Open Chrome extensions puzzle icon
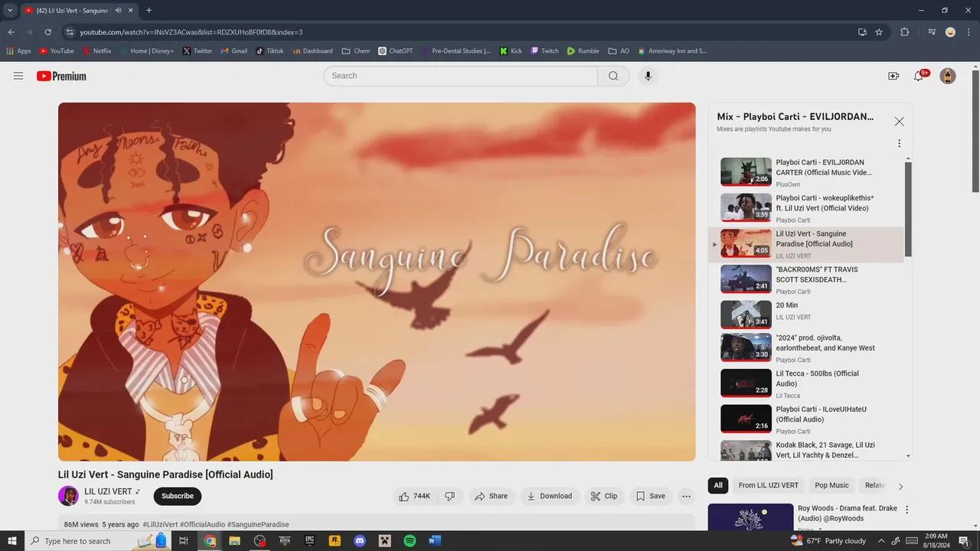 905,32
